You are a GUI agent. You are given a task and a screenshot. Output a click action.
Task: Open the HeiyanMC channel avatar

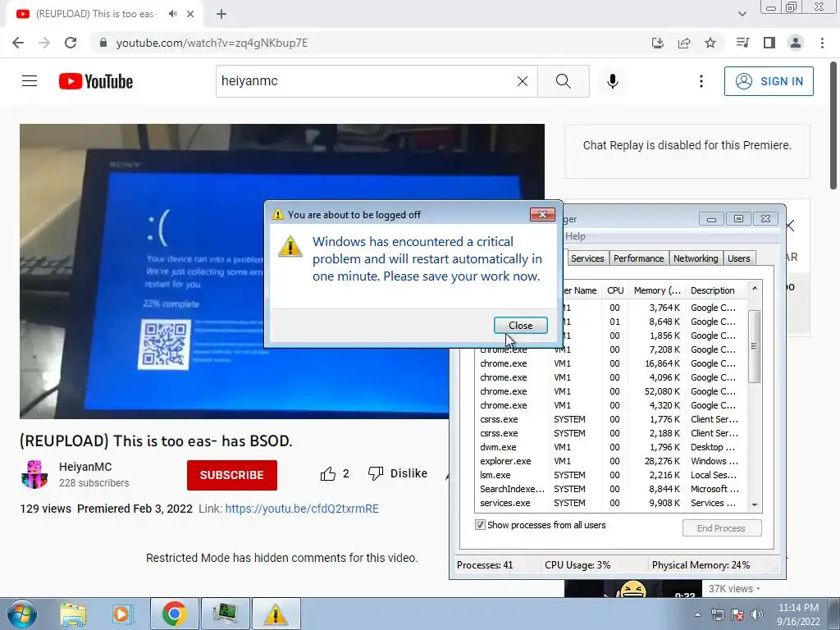[34, 474]
